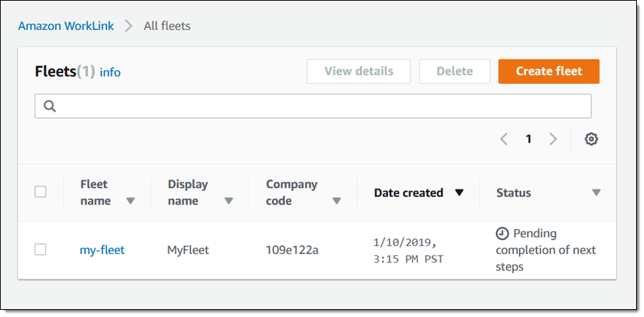The image size is (644, 317).
Task: Sort by Fleet name arrow
Action: pyautogui.click(x=130, y=201)
